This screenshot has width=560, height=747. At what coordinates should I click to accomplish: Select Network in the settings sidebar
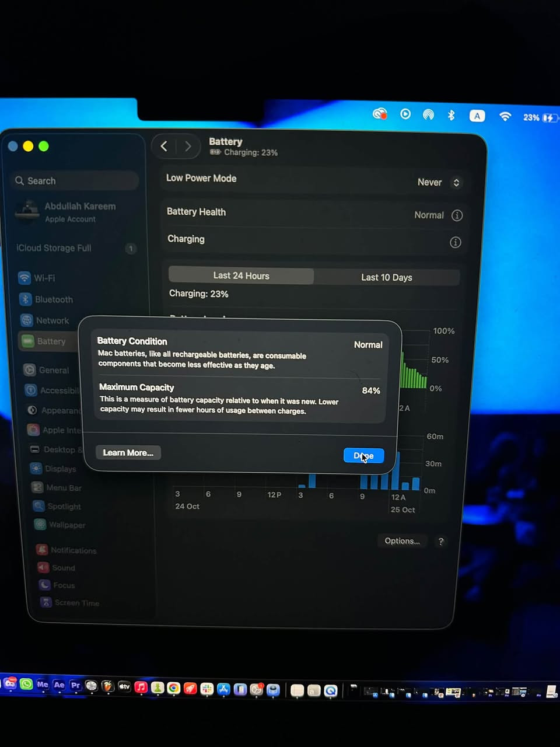click(x=44, y=320)
